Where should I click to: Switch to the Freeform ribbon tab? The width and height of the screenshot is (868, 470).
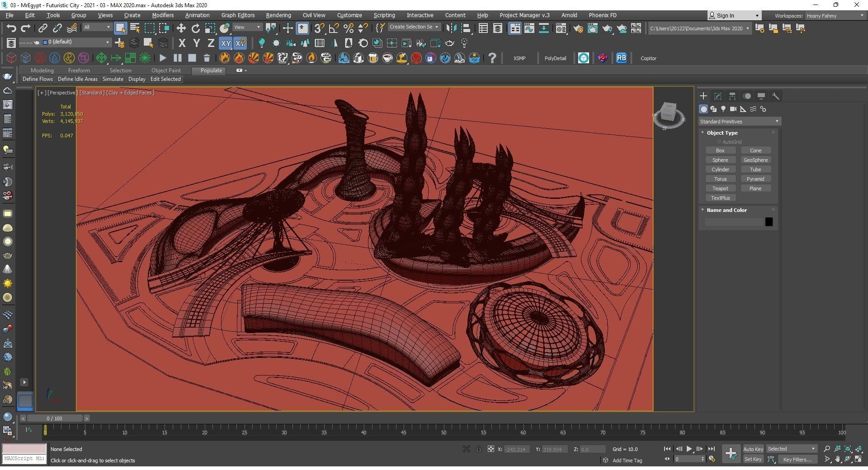79,70
